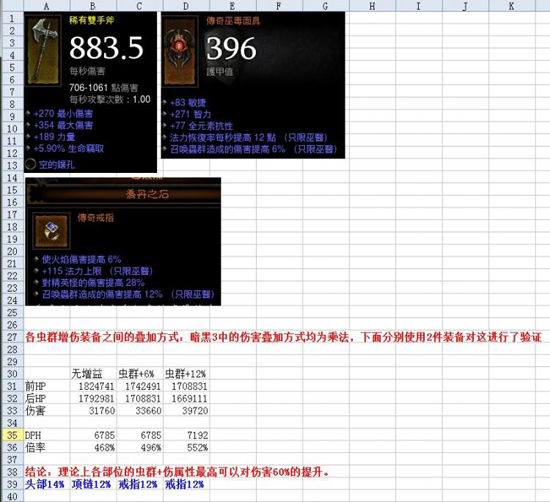
Task: Click the empty socket 空的鑲孔
Action: point(56,164)
